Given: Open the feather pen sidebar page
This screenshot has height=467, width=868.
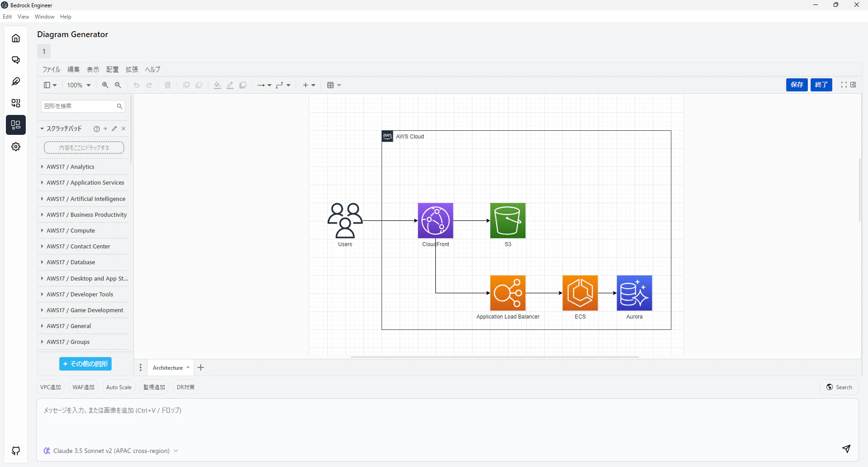Looking at the screenshot, I should [x=16, y=81].
